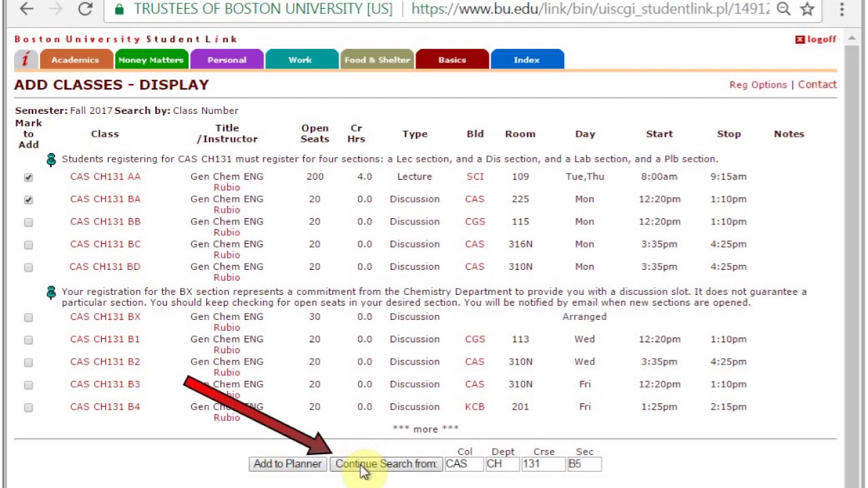The height and width of the screenshot is (488, 868).
Task: Open the CAS CH131 BX class link
Action: (x=105, y=317)
